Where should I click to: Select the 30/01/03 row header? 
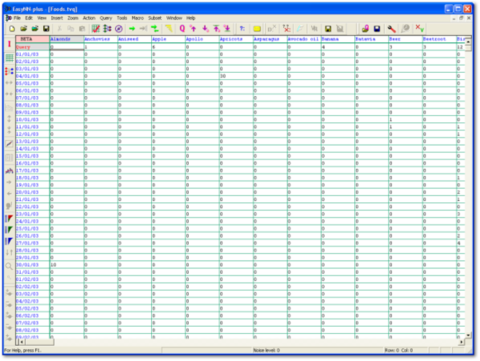[33, 265]
